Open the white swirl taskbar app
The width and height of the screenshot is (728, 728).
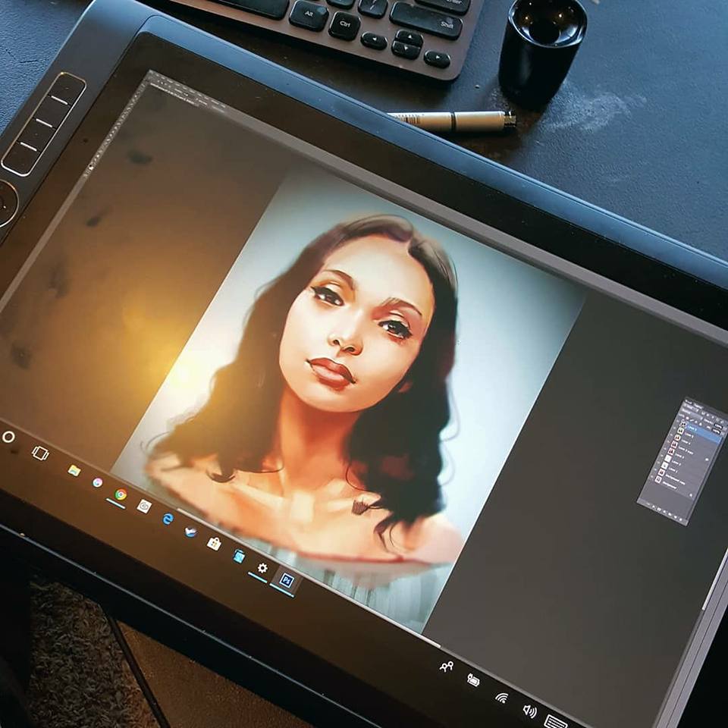(144, 506)
